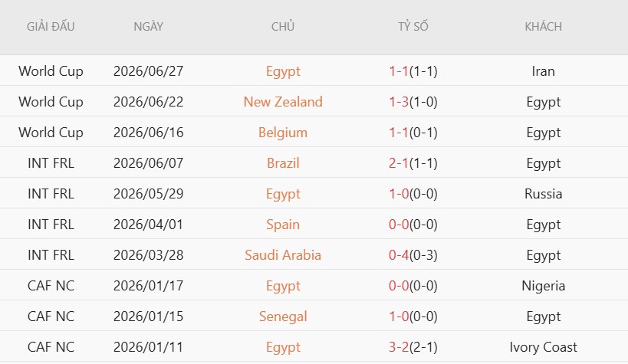Click the 2-1(1-1) score of Brazil match

click(413, 163)
